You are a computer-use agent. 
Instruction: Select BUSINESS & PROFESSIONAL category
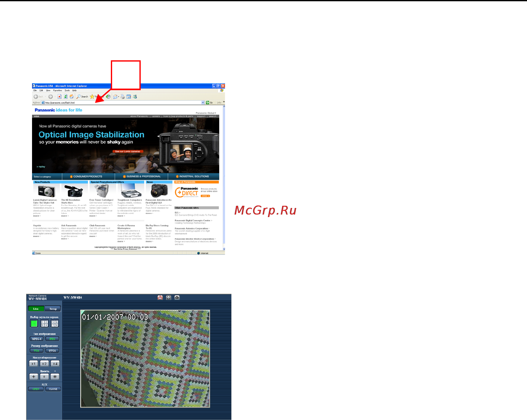142,177
